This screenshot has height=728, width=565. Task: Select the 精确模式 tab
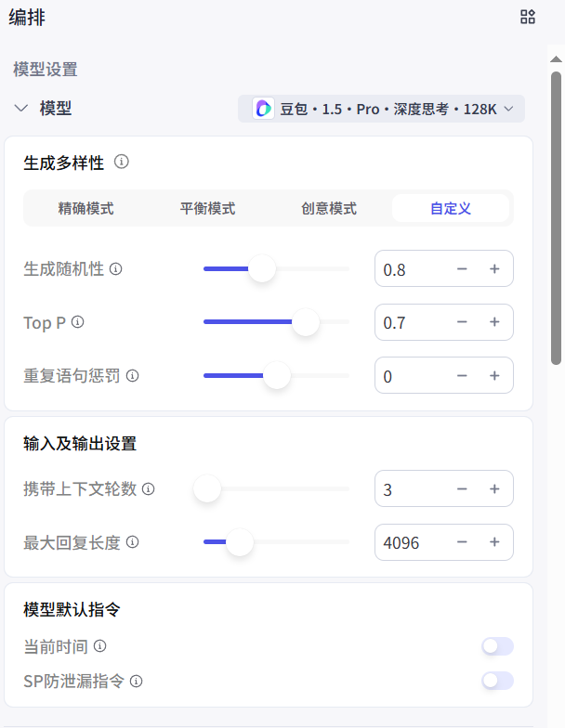point(85,209)
